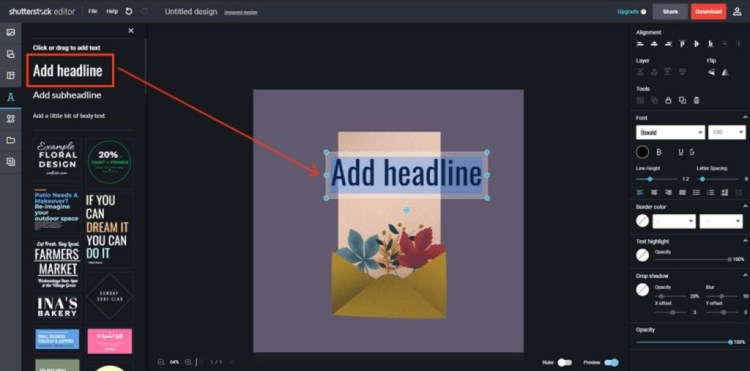Click the undo arrow icon

[x=129, y=11]
